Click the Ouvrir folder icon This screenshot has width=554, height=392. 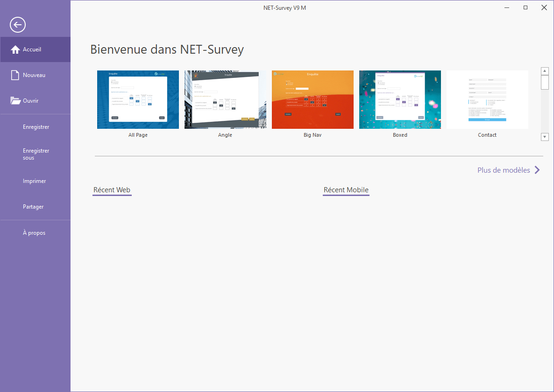[15, 101]
